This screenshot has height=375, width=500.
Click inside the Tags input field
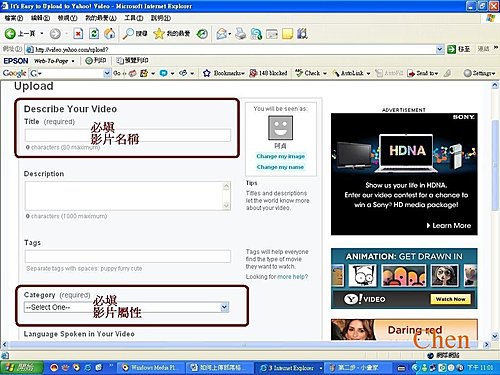click(127, 256)
